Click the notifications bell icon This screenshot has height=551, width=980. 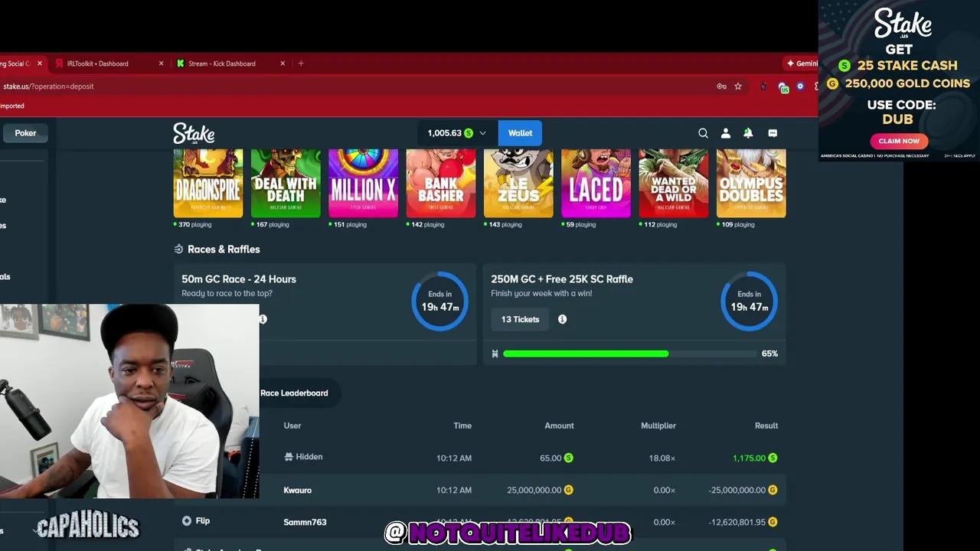[x=748, y=133]
